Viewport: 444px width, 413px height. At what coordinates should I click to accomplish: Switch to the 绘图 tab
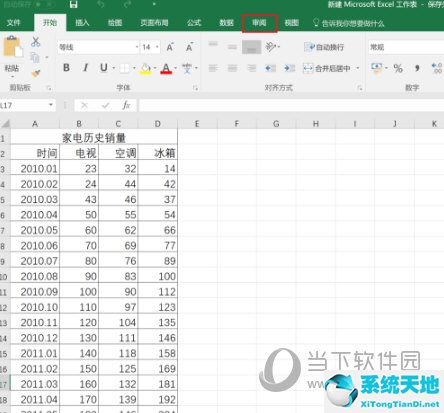(115, 23)
